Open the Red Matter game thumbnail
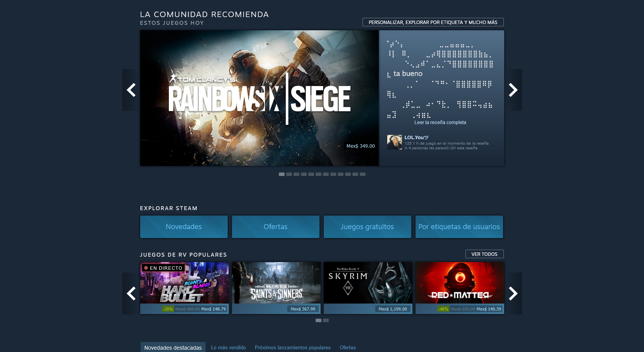Screen dimensions: 644x352 460,283
